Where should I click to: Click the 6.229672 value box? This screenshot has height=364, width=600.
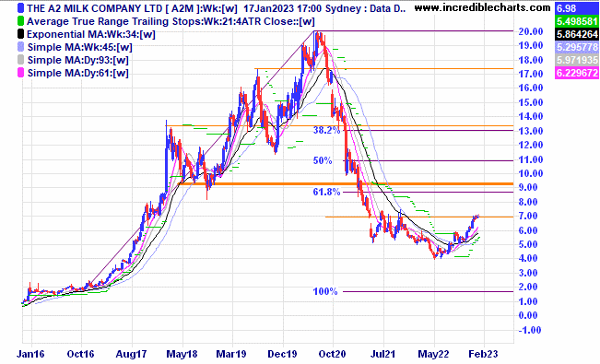point(577,73)
